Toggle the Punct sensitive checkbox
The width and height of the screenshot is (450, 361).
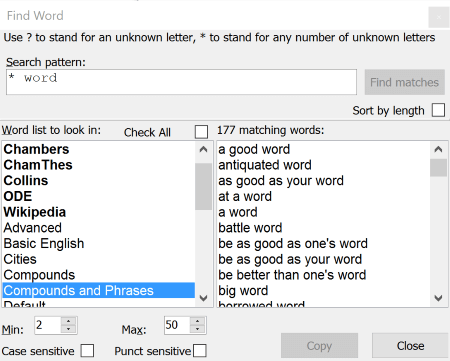[200, 351]
